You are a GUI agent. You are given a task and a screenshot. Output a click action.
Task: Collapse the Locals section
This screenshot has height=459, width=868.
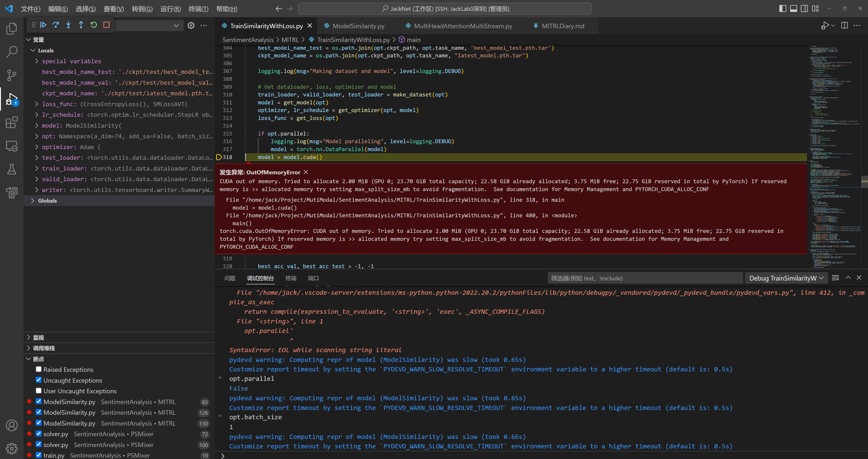33,50
